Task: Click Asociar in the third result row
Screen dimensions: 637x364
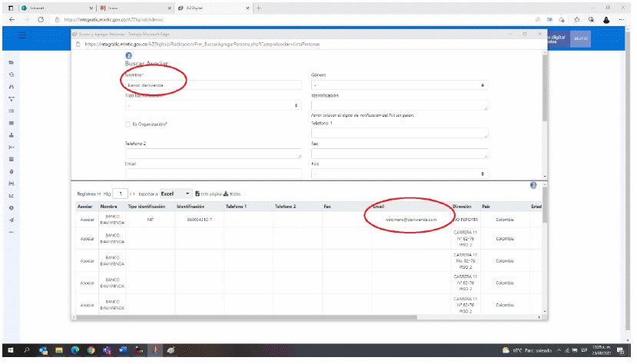Action: click(x=87, y=261)
